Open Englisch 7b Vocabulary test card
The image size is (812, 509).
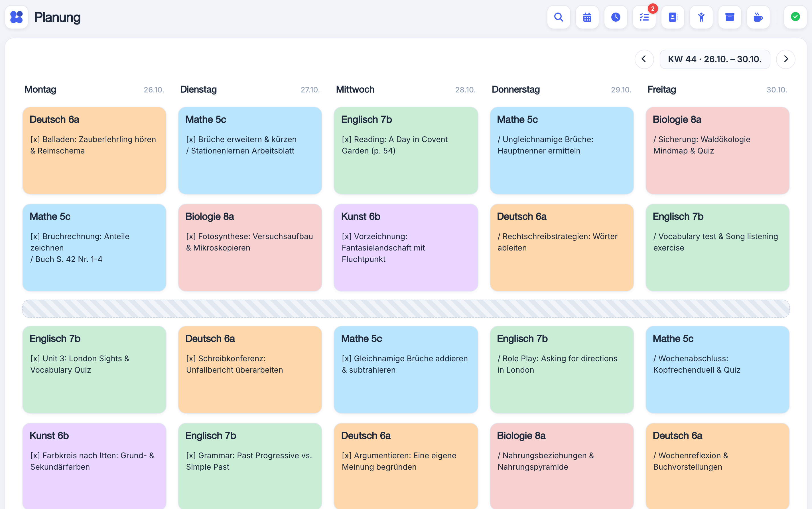(x=717, y=247)
